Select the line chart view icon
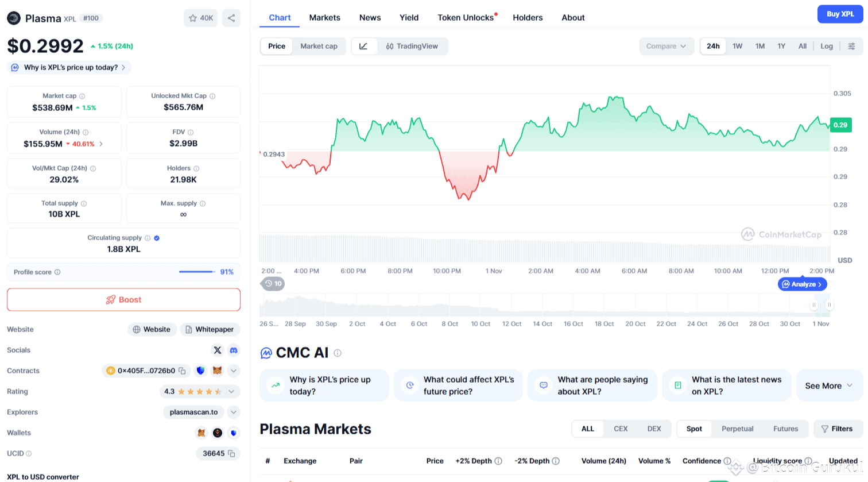The width and height of the screenshot is (868, 482). coord(364,46)
